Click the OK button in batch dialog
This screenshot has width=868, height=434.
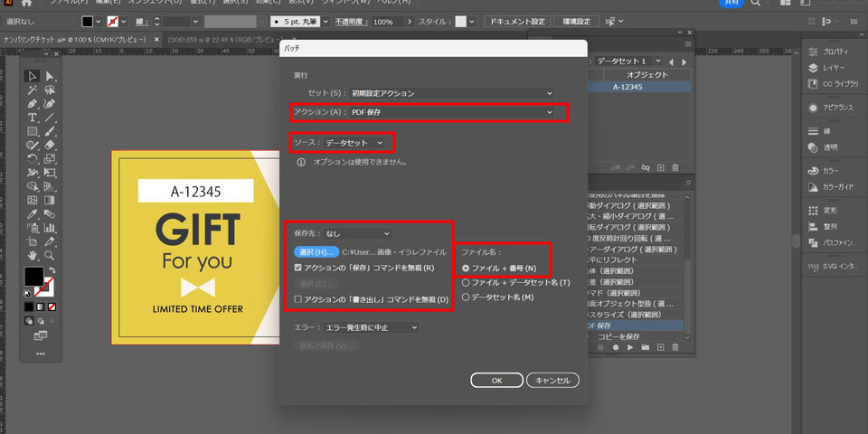coord(496,381)
